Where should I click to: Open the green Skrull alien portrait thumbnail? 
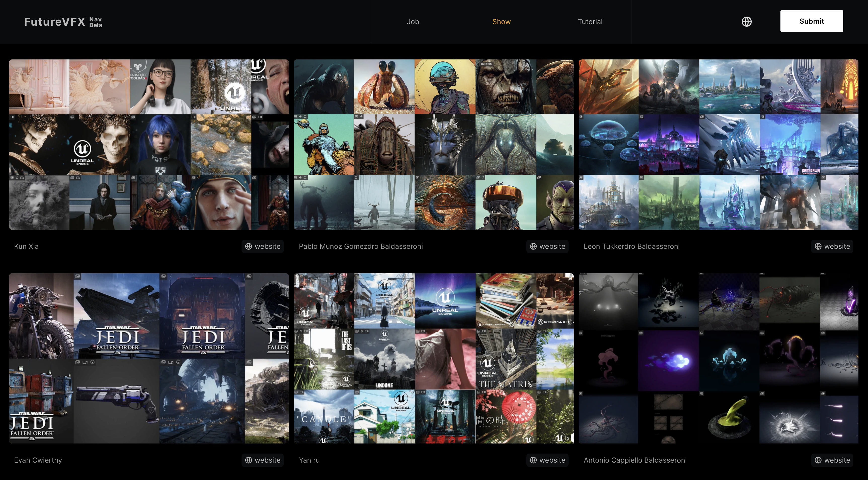pos(555,202)
